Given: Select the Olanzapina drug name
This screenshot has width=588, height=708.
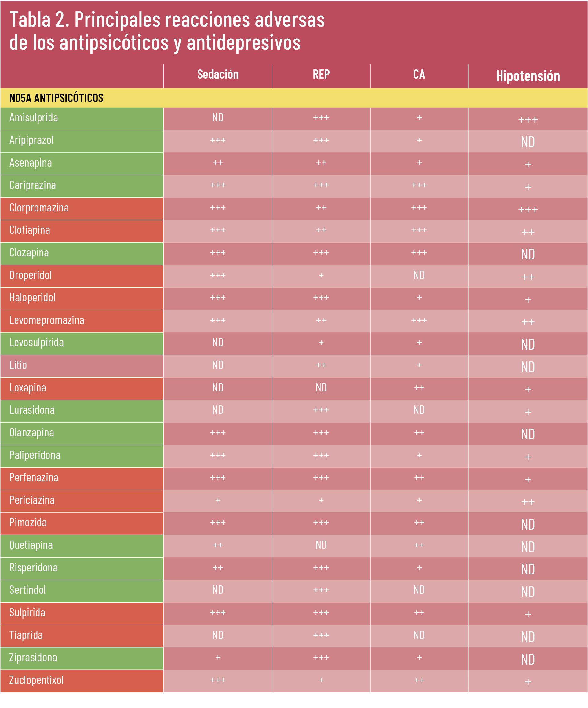Looking at the screenshot, I should tap(32, 433).
